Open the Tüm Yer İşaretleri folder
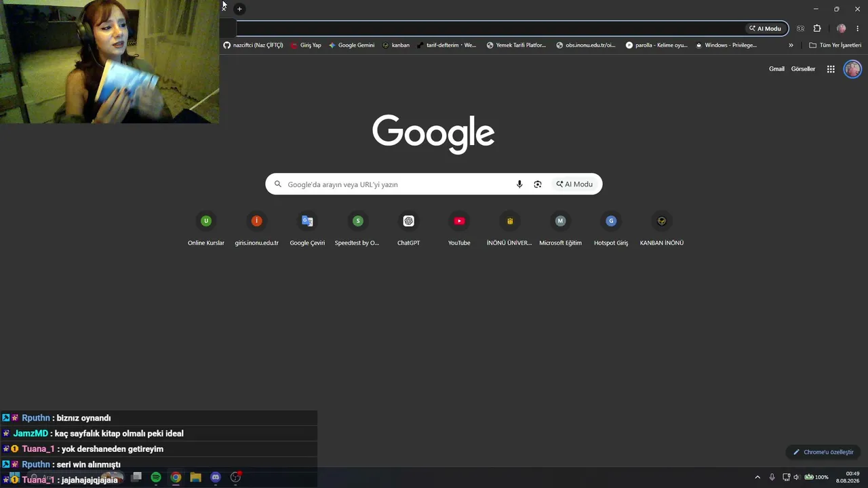868x488 pixels. coord(835,45)
